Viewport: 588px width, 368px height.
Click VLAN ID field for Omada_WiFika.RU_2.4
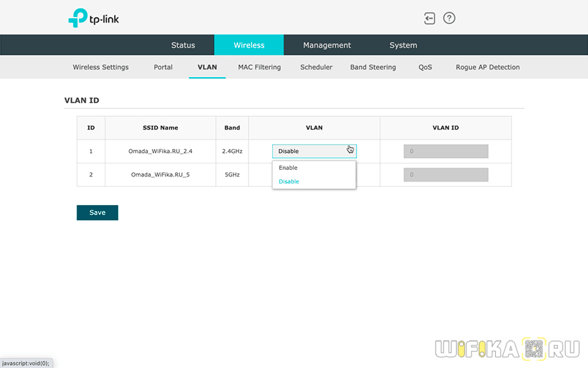click(445, 151)
